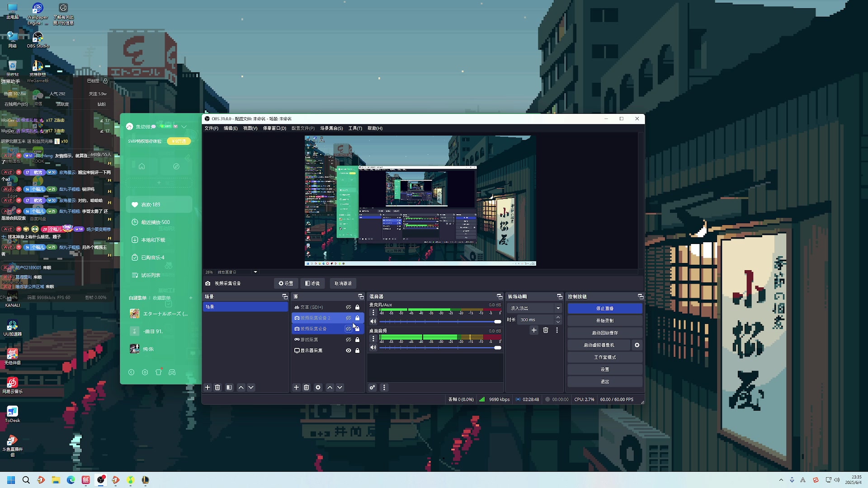Add a transition with the plus icon

[534, 330]
